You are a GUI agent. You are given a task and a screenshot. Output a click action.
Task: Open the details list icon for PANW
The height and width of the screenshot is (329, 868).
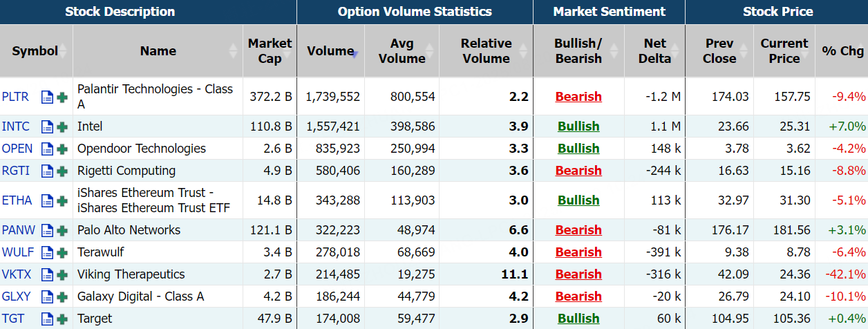pos(47,231)
